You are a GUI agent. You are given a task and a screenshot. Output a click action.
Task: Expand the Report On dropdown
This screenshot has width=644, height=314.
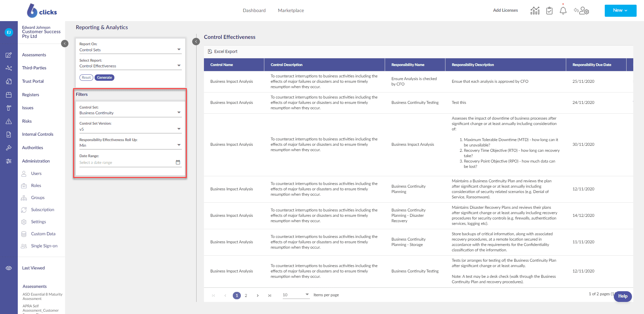click(179, 50)
